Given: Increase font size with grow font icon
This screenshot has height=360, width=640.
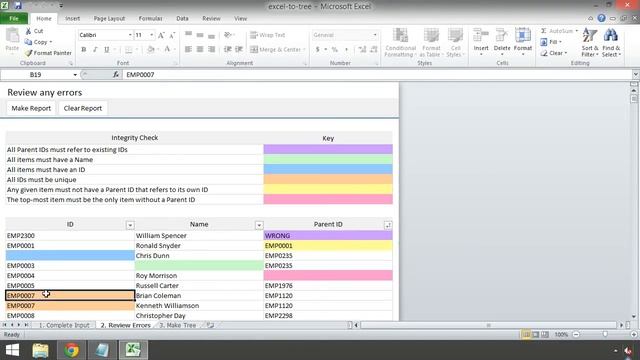Looking at the screenshot, I should (x=161, y=35).
